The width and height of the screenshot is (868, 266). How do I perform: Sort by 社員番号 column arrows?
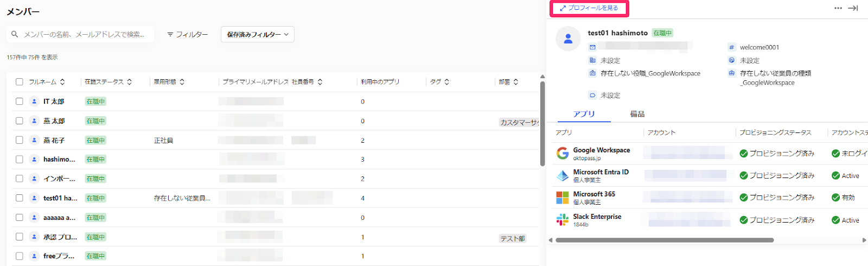pyautogui.click(x=320, y=82)
